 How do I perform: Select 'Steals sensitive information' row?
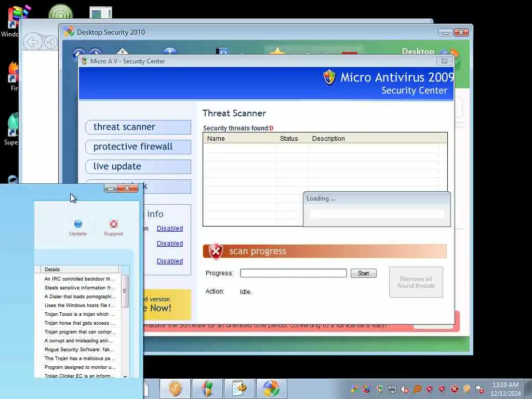coord(79,287)
